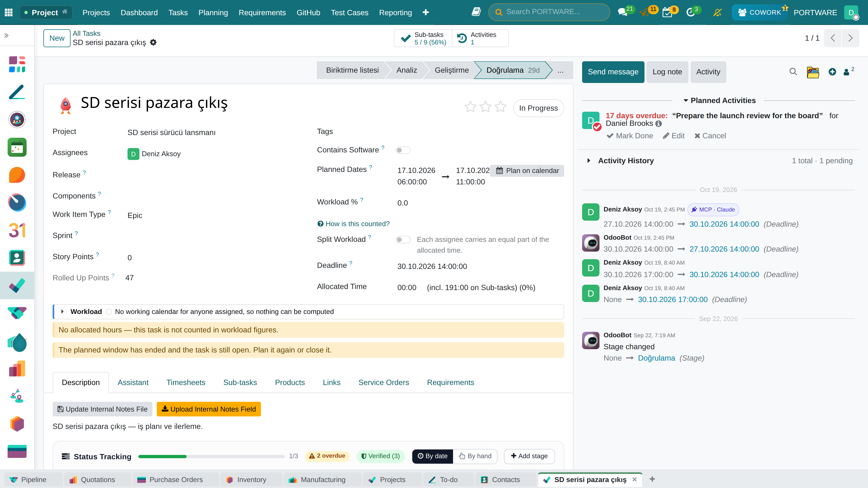Screen dimensions: 868x488
Task: Switch to the Timesheets tab
Action: (186, 382)
